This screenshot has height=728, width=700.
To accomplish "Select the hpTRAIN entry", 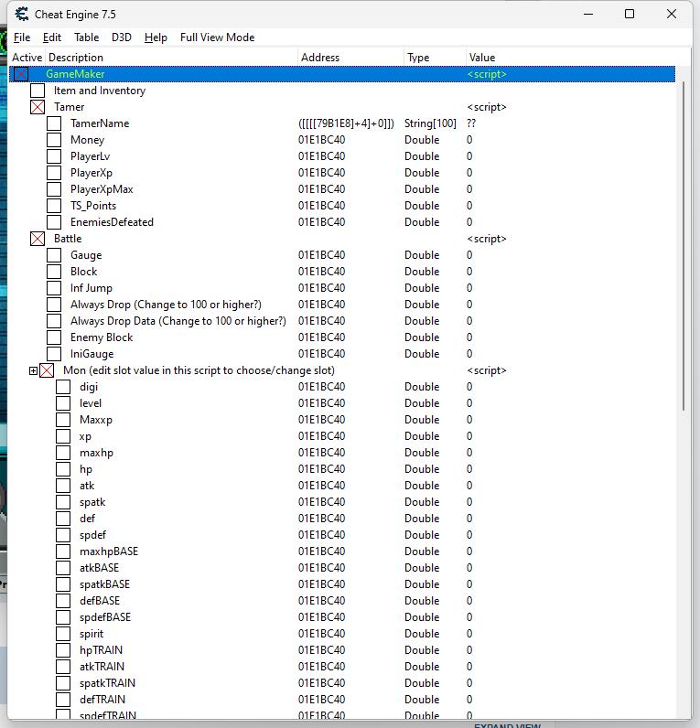I will tap(101, 650).
